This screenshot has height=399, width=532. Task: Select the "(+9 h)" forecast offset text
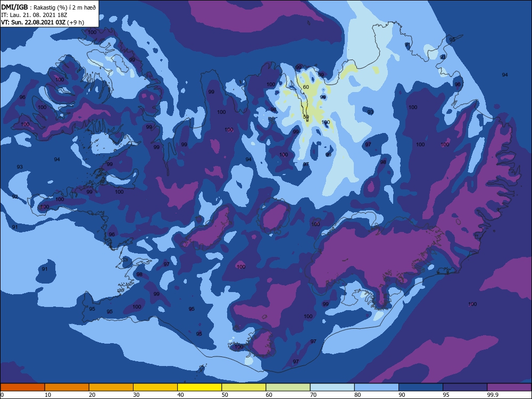tap(76, 22)
